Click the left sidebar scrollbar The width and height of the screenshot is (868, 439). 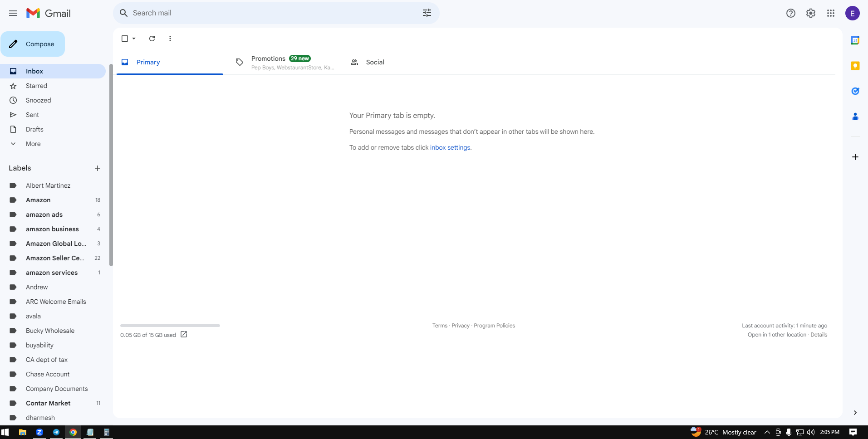(x=111, y=165)
